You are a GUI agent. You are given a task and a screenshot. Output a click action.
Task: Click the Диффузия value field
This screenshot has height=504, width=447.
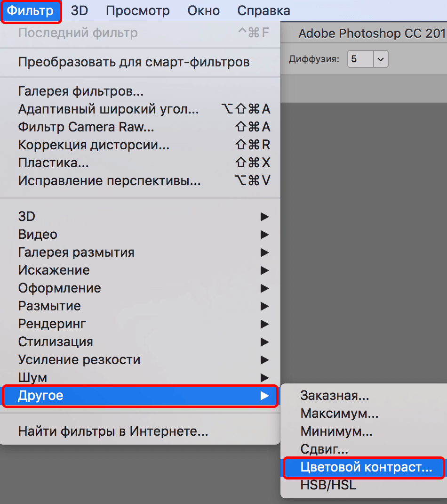(360, 59)
